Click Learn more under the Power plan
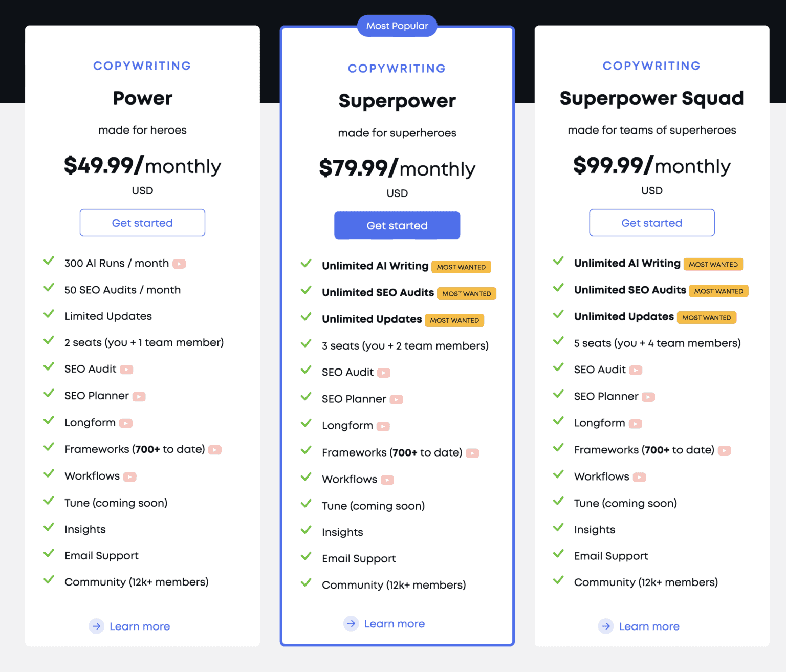Viewport: 786px width, 672px height. [x=139, y=626]
